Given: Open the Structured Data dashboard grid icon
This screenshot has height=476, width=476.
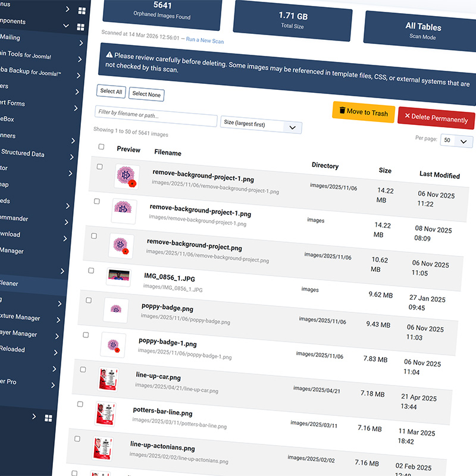Looking at the screenshot, I should (x=71, y=157).
